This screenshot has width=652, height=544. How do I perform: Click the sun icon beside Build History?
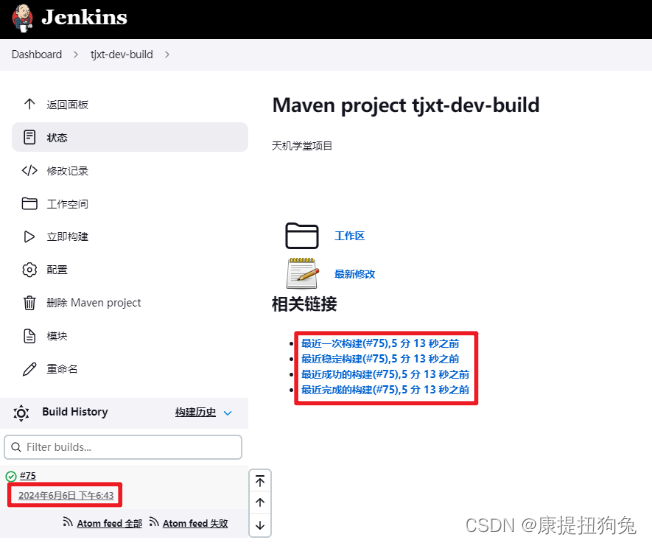(21, 413)
